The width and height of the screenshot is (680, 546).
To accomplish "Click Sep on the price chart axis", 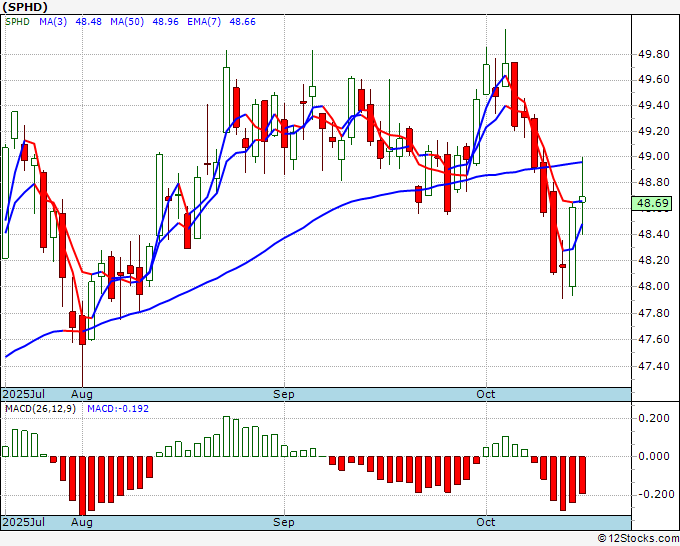I will pyautogui.click(x=284, y=394).
